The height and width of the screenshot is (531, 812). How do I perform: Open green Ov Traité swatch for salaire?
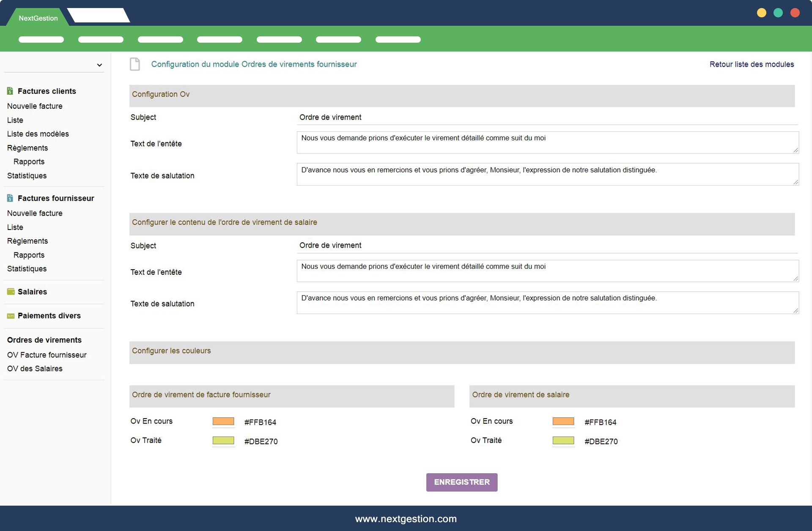coord(563,441)
